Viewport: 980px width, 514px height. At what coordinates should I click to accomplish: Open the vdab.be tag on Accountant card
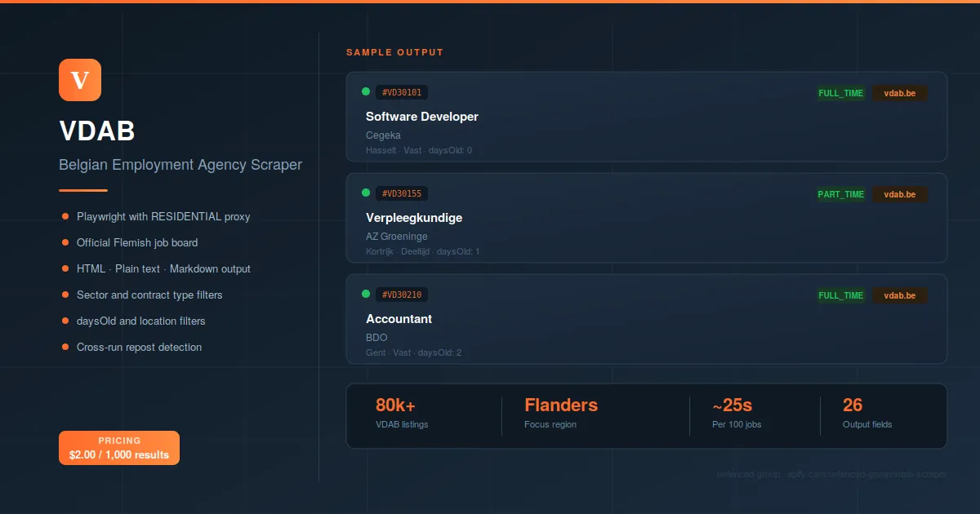tap(899, 295)
